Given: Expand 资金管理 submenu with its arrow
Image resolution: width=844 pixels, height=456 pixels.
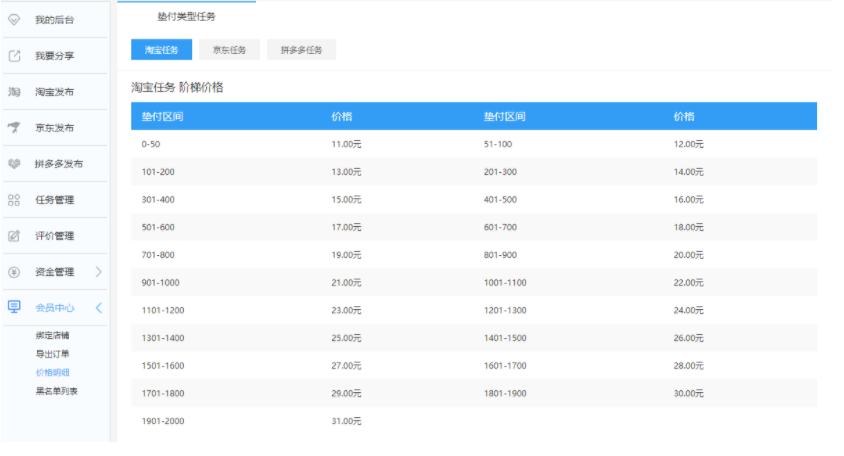Looking at the screenshot, I should coord(98,272).
